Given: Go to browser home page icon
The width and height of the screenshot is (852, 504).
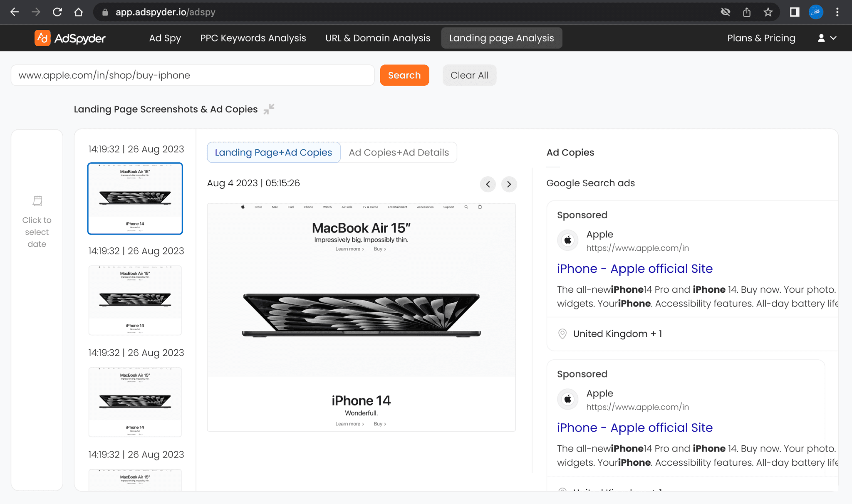Looking at the screenshot, I should [79, 12].
